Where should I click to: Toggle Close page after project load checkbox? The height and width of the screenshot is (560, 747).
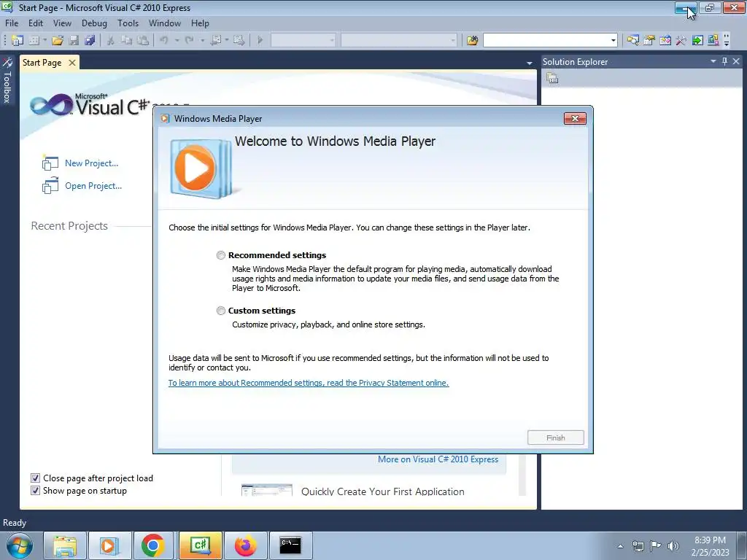(x=35, y=478)
